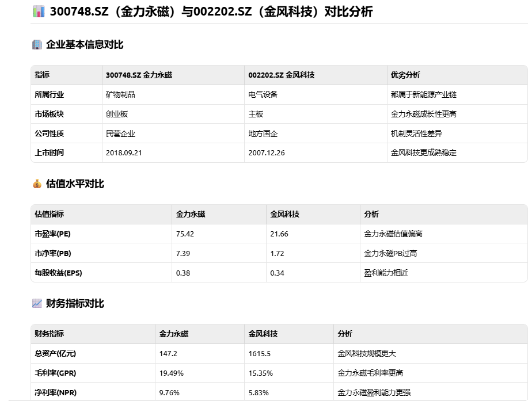
Task: Click the 优劣分析 column header
Action: 405,75
